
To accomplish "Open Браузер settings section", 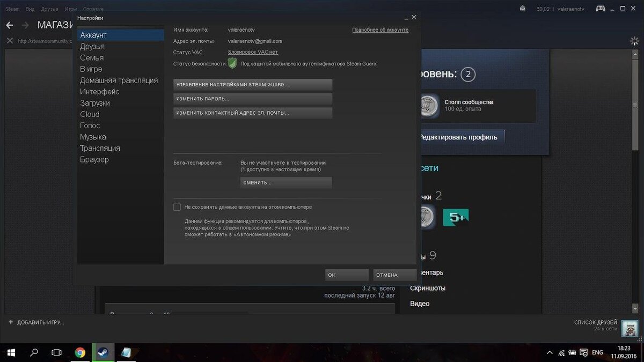I will click(x=121, y=159).
